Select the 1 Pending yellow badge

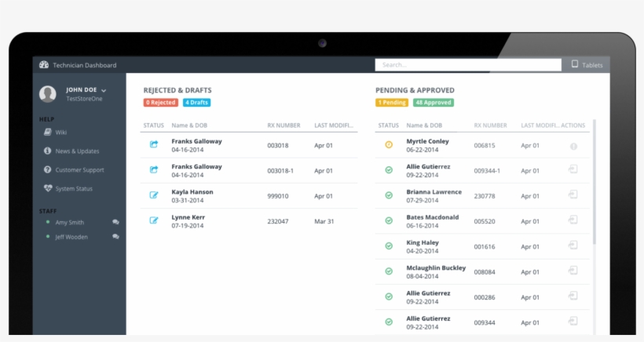392,103
